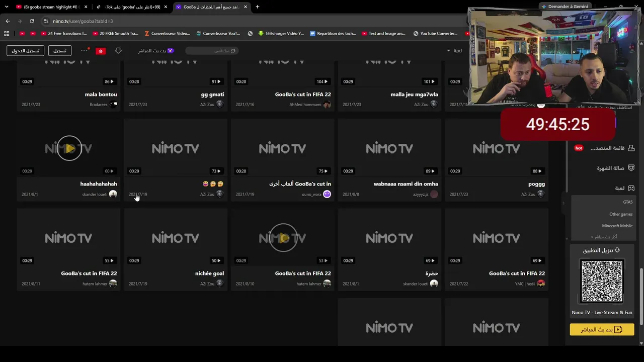Open the قائمة المتصد... leaderboard menu item
Screen dimensions: 644x362
coord(604,148)
